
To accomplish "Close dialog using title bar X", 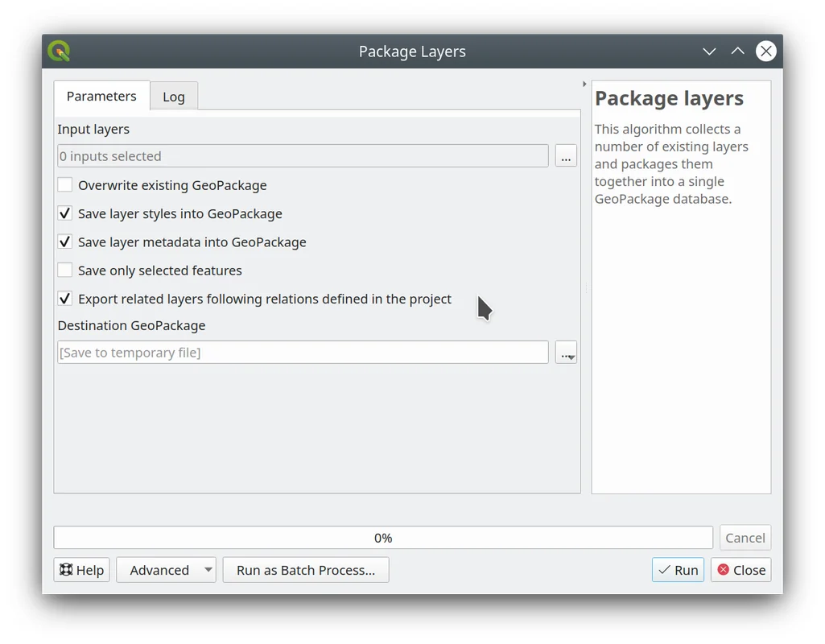I will click(766, 52).
